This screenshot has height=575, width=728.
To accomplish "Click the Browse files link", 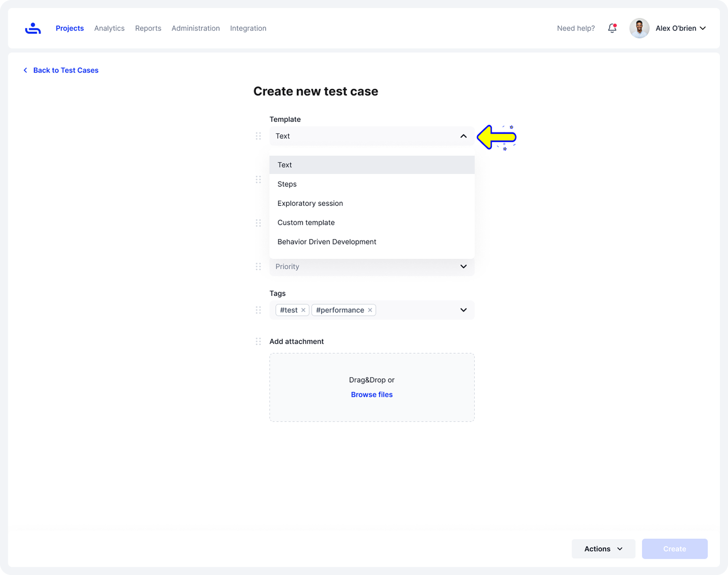I will click(372, 395).
